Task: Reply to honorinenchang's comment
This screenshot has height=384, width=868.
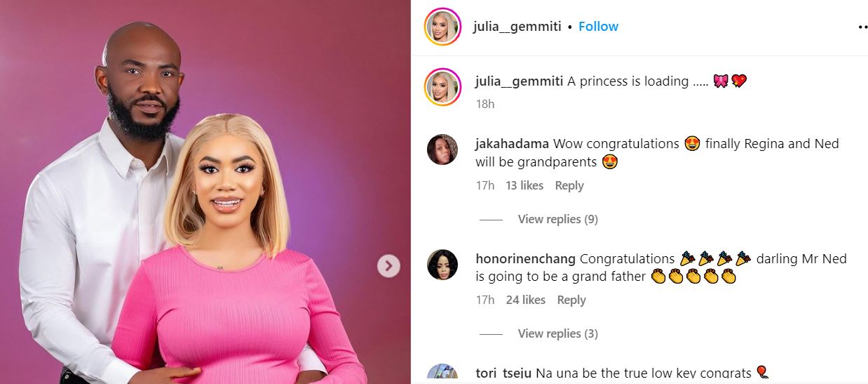Action: pyautogui.click(x=571, y=300)
